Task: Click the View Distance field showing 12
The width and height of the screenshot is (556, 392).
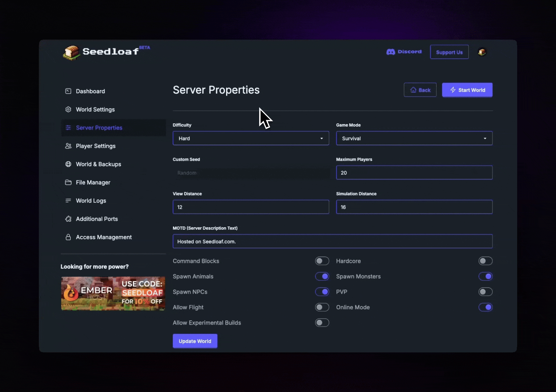Action: (x=251, y=207)
